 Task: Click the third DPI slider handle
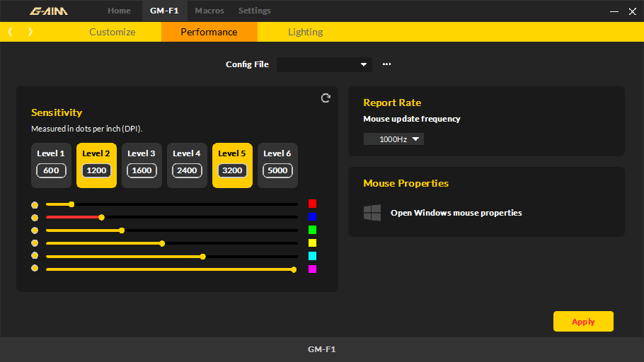122,230
